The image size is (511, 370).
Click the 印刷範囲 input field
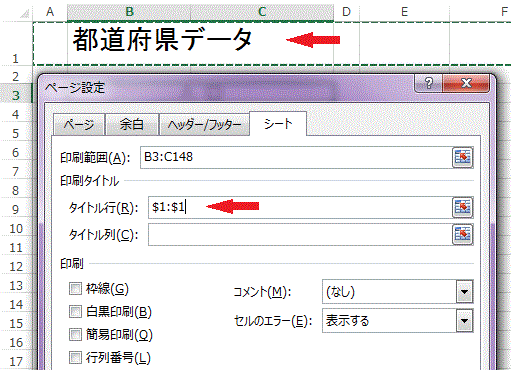coord(296,157)
